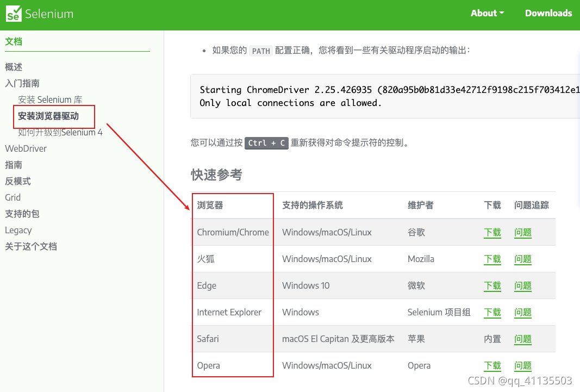Click the 快速参考 heading

[216, 175]
